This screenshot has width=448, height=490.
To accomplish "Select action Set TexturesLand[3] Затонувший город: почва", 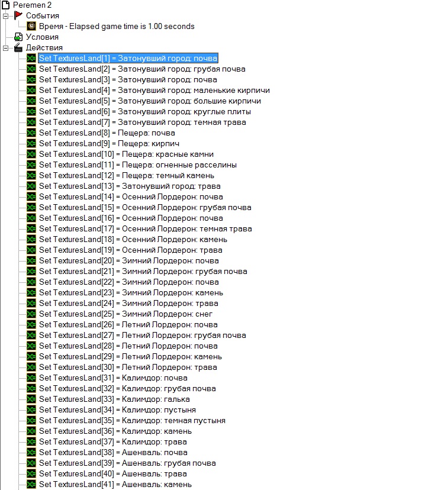I will click(x=128, y=79).
